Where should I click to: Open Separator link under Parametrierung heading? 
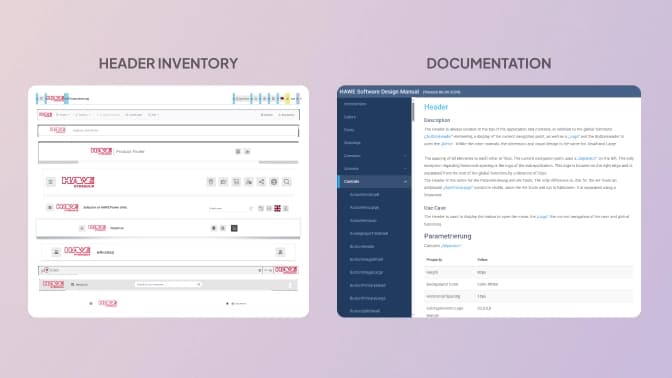[x=451, y=246]
